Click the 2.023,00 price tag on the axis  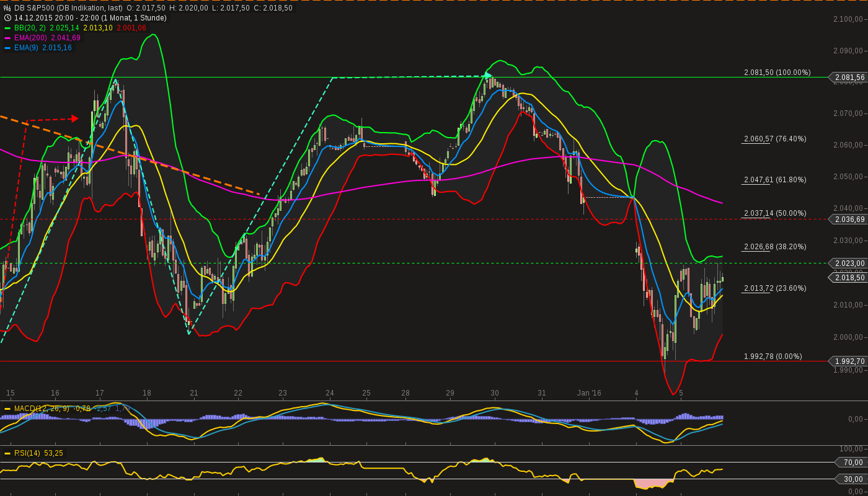click(849, 263)
